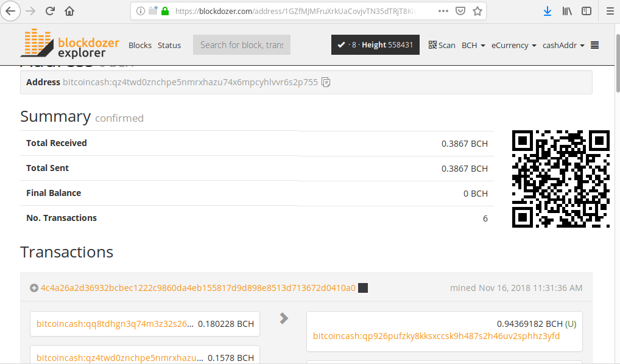Open input address bitcoincash:qz4twd0znchpe5nmrxhazu...
Screen dimensions: 620x364
coord(120,358)
